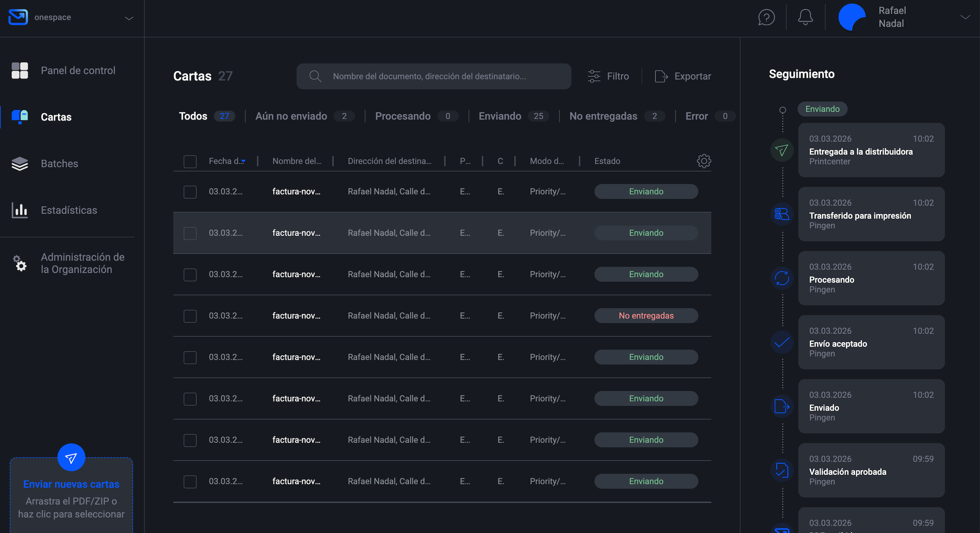
Task: Switch to the Aún no enviado tab
Action: click(x=291, y=116)
